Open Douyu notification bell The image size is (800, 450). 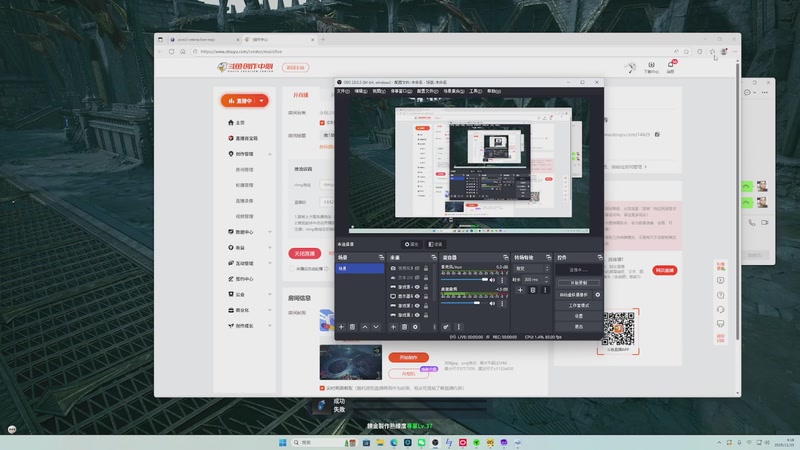pyautogui.click(x=670, y=65)
